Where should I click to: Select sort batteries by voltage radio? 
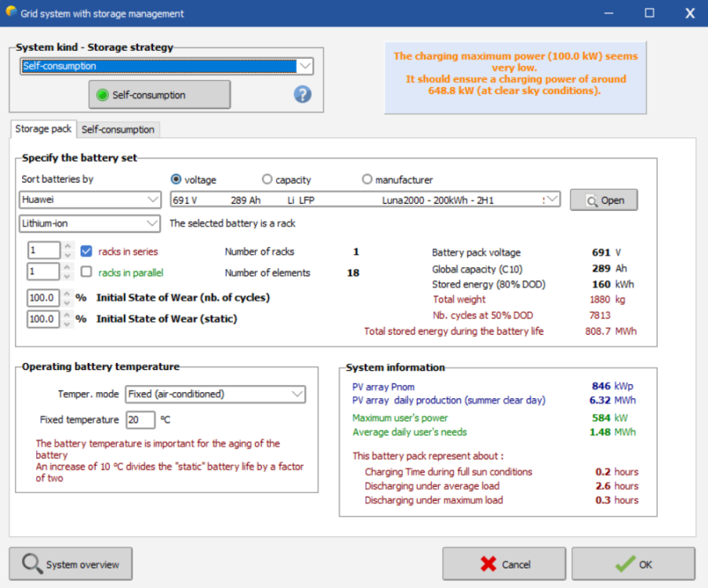[176, 180]
